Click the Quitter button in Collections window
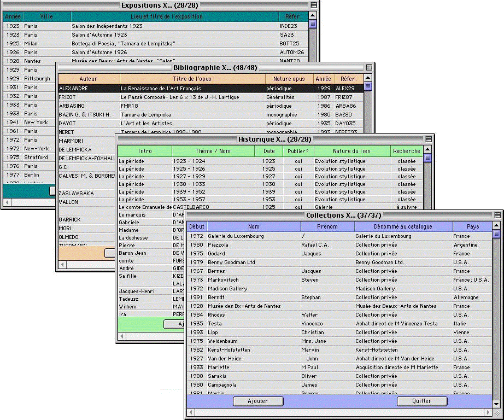504x420 pixels. 422,401
